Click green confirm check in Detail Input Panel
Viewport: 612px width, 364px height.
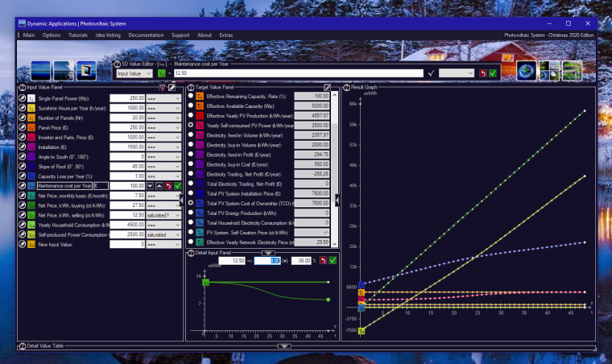pos(333,261)
